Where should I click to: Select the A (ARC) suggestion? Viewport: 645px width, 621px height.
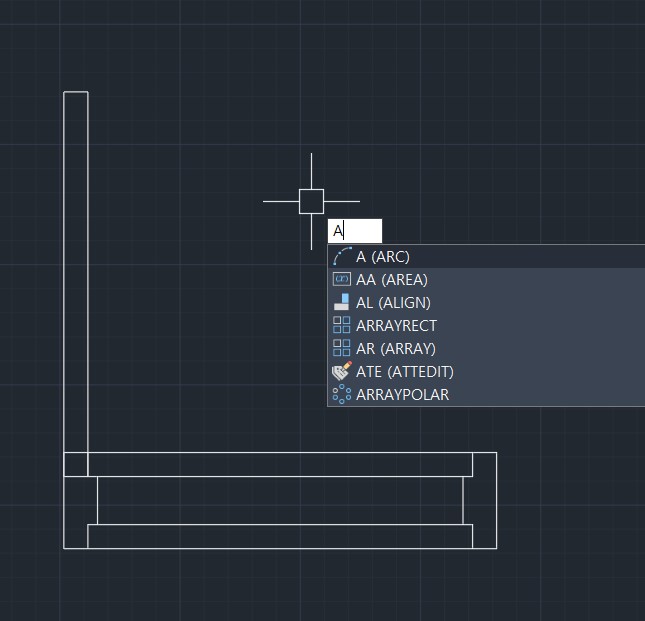pyautogui.click(x=486, y=257)
